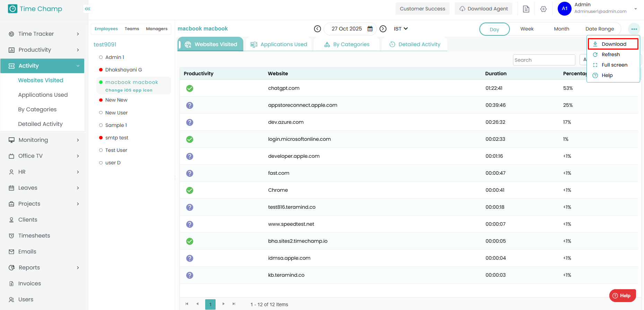Open the Admin account dropdown arrow
This screenshot has height=310, width=644.
[635, 9]
